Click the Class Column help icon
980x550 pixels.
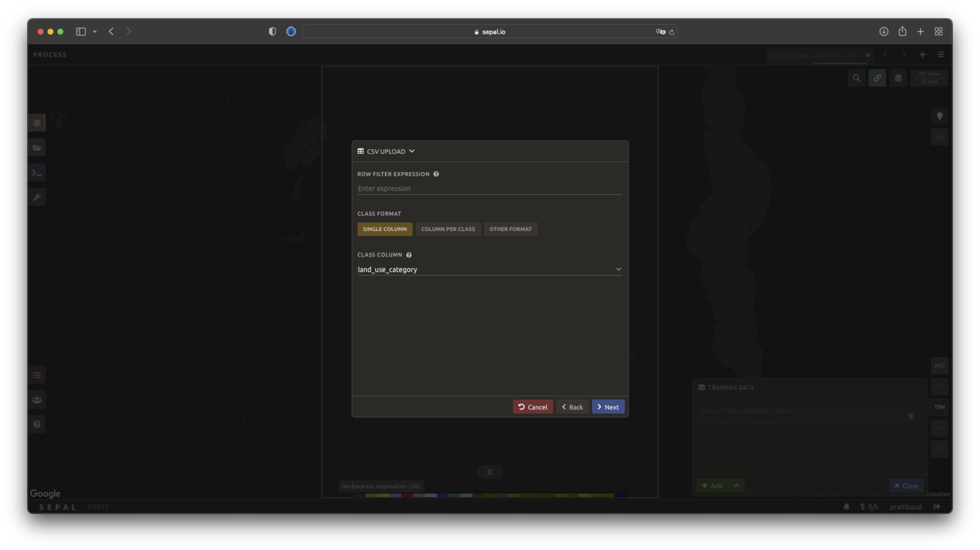(x=409, y=255)
